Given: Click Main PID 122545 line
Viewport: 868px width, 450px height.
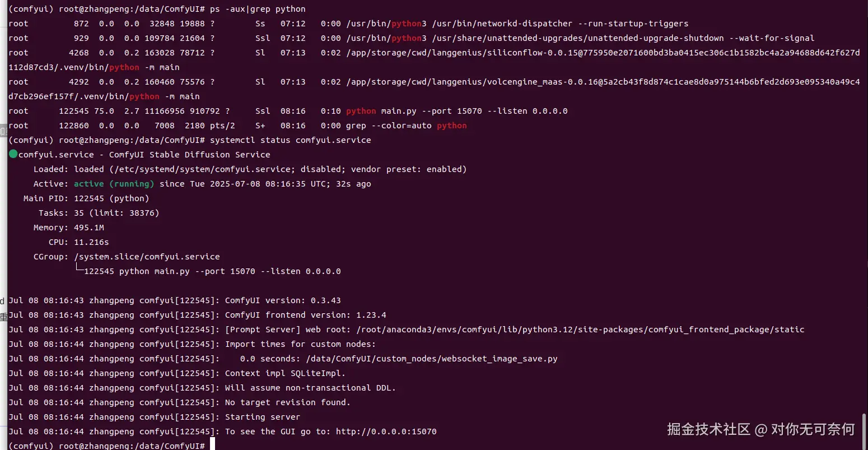Looking at the screenshot, I should click(86, 198).
